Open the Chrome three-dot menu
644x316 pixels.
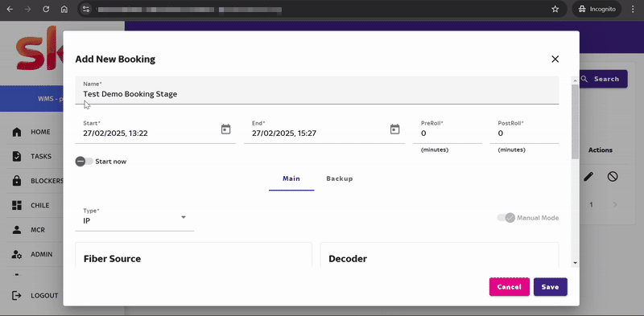pyautogui.click(x=633, y=9)
